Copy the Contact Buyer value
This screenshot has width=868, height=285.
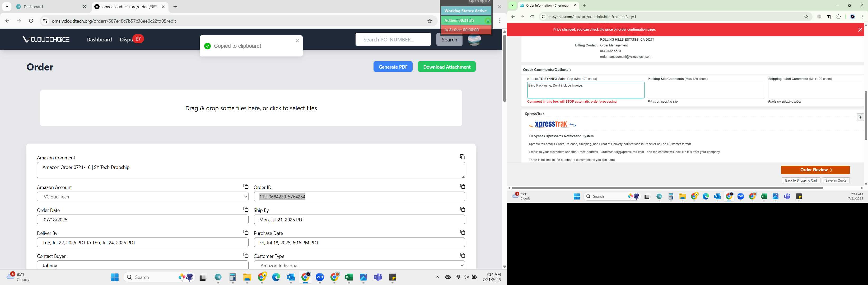tap(246, 255)
